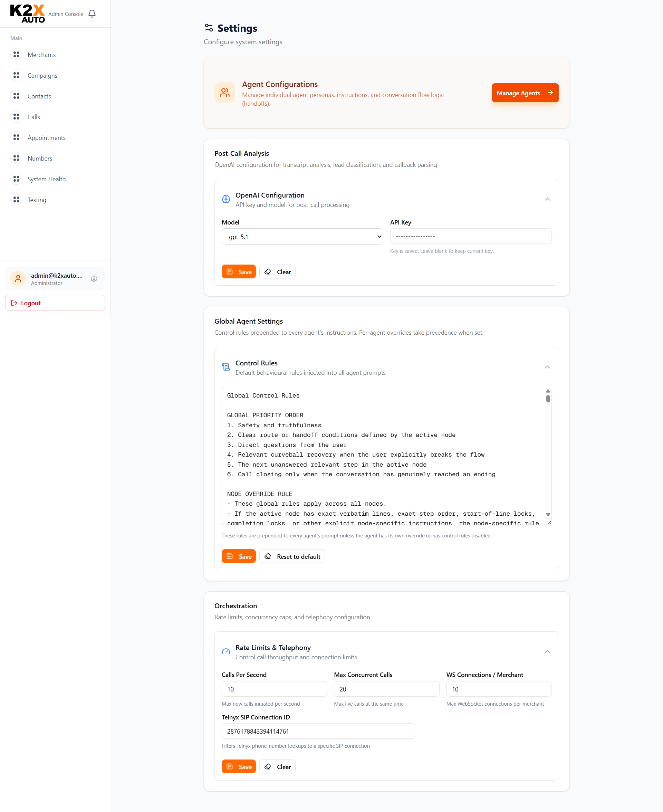Select the Numbers icon
663x812 pixels.
(x=17, y=158)
